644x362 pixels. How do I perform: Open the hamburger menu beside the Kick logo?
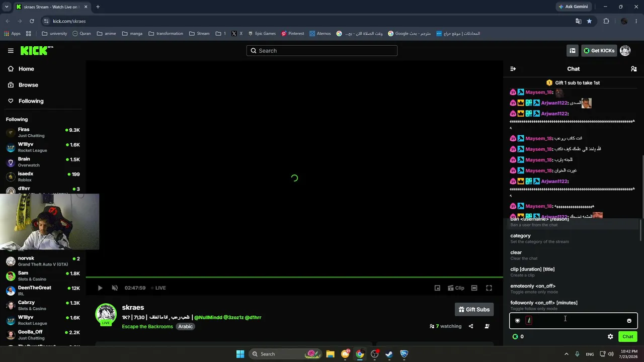tap(11, 50)
